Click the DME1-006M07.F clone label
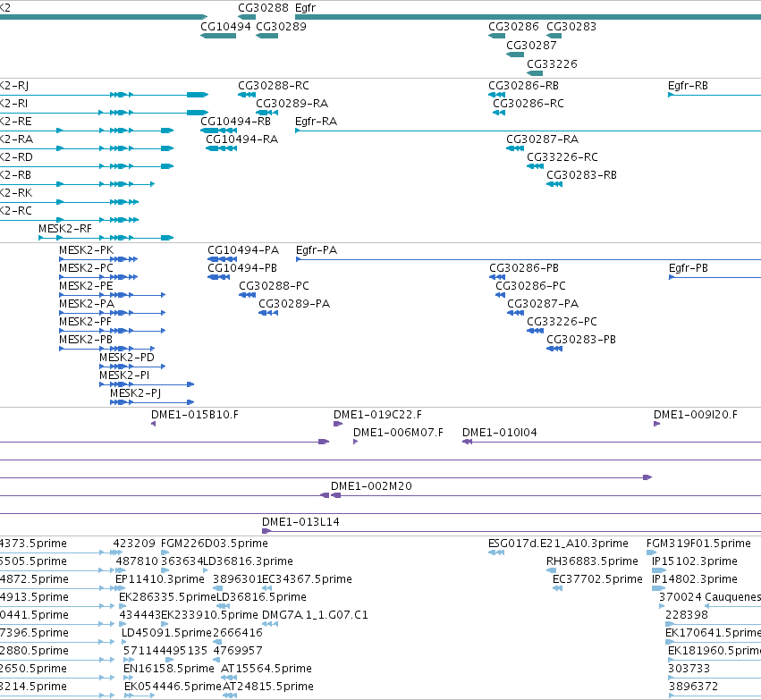761x700 pixels. point(398,432)
